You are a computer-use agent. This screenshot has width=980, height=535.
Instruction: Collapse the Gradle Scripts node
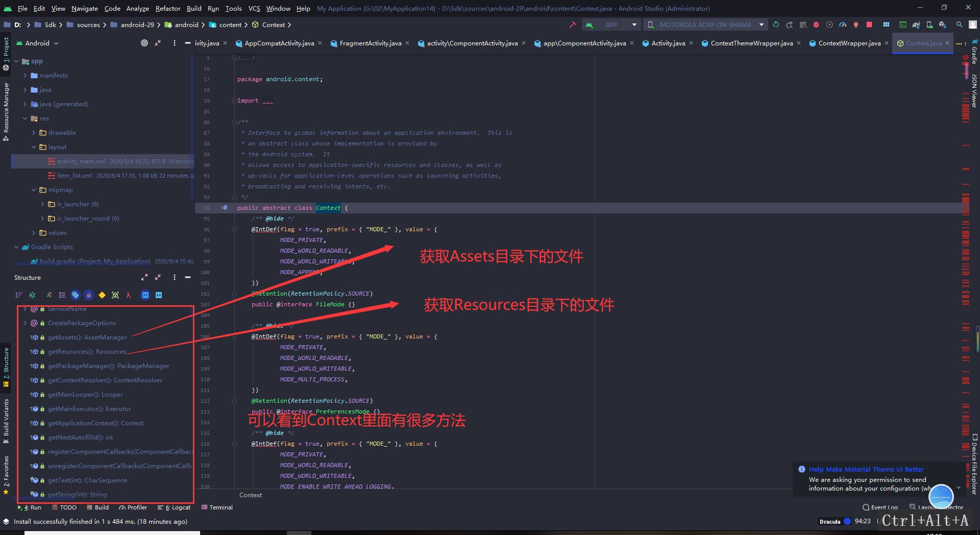[x=16, y=247]
